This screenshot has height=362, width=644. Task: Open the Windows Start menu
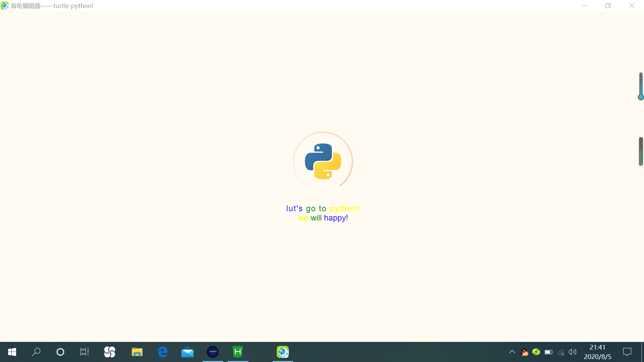tap(12, 352)
